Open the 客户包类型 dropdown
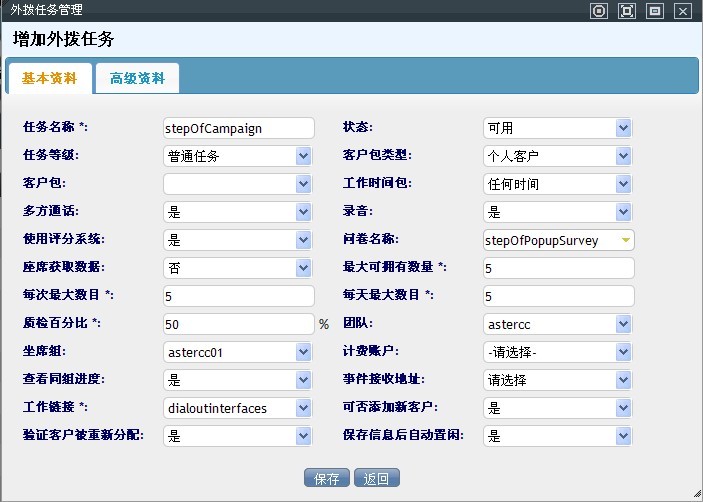This screenshot has height=502, width=703. point(557,156)
